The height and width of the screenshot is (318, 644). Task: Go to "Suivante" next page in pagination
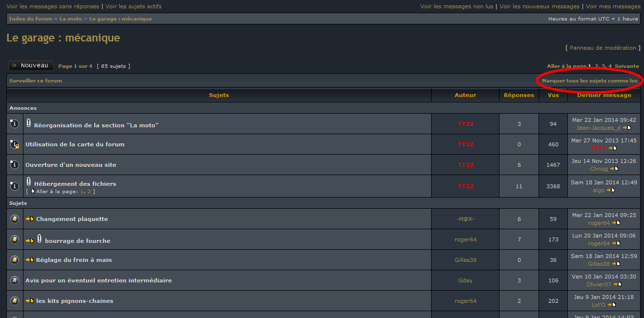(626, 66)
